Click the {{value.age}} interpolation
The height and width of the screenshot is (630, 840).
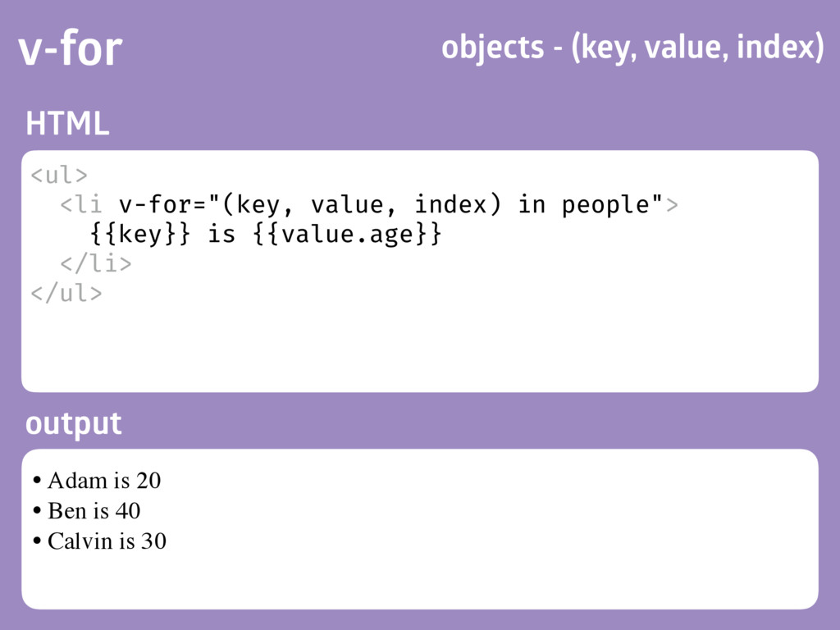[x=347, y=235]
